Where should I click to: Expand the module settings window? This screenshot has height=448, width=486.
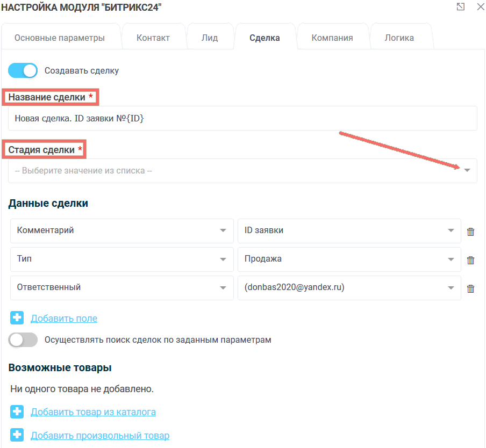click(x=460, y=7)
